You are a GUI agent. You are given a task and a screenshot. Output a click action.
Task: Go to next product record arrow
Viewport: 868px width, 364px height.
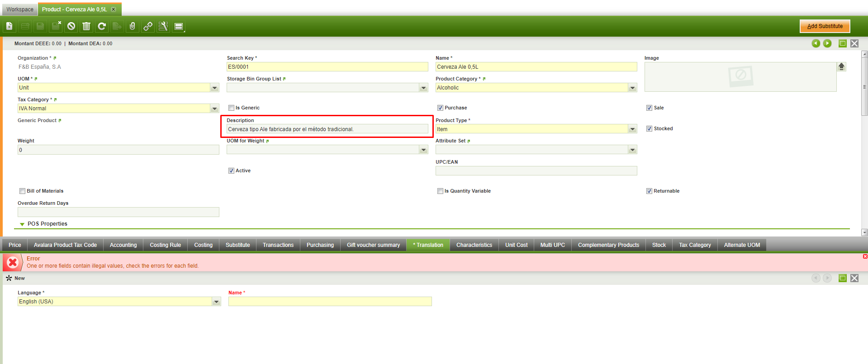tap(827, 43)
